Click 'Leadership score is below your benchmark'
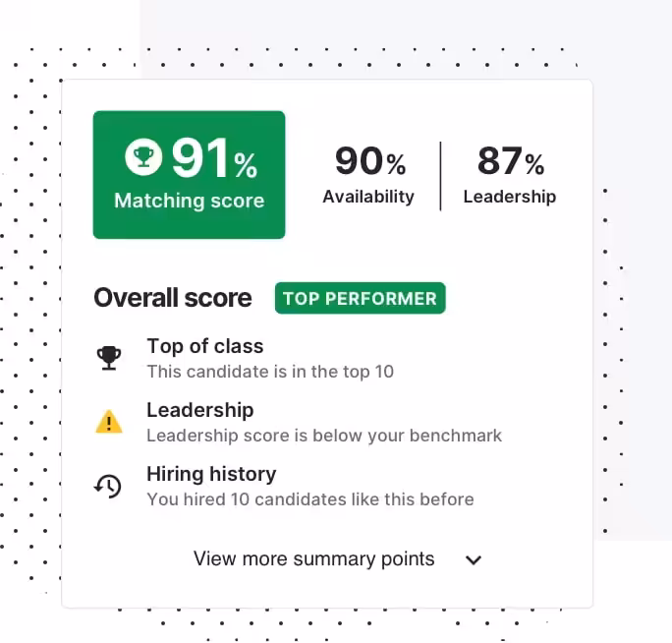The height and width of the screenshot is (643, 672). pyautogui.click(x=324, y=436)
